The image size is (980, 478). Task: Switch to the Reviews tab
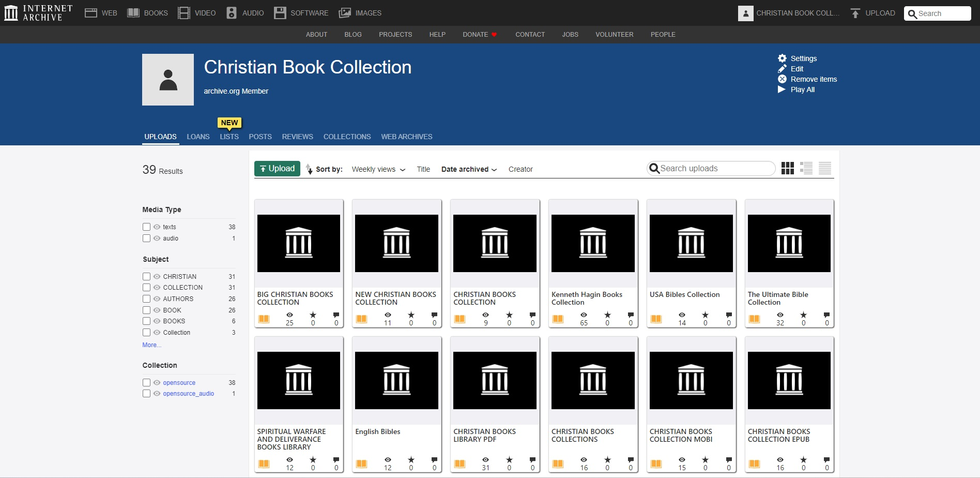pos(297,137)
